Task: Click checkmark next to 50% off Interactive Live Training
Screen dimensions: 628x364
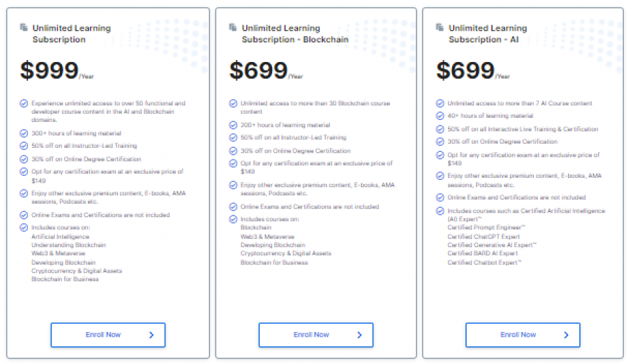Action: 440,129
